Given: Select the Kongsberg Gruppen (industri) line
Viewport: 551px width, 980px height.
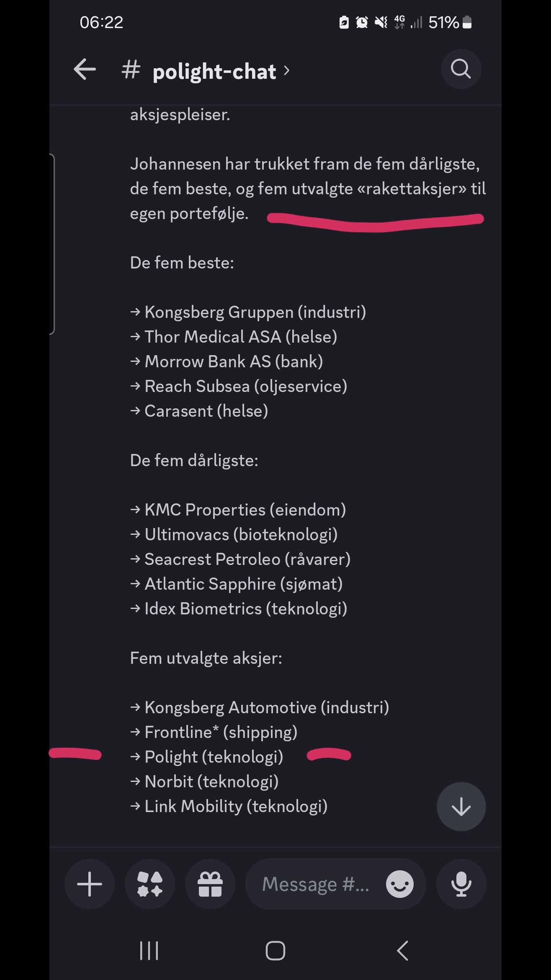Looking at the screenshot, I should 248,312.
